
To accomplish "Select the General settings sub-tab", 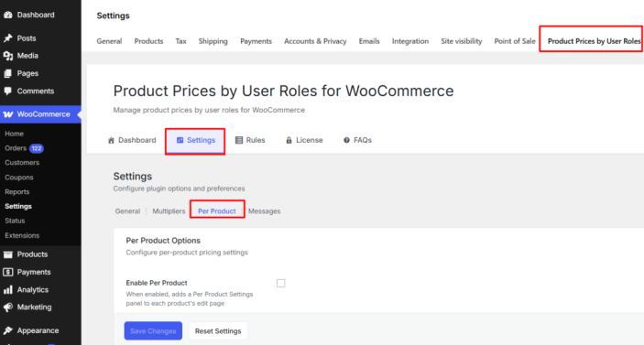I will [127, 211].
